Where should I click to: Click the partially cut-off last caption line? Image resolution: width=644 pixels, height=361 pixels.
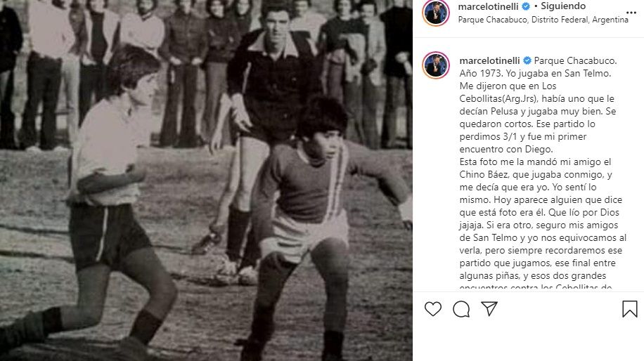coord(536,287)
